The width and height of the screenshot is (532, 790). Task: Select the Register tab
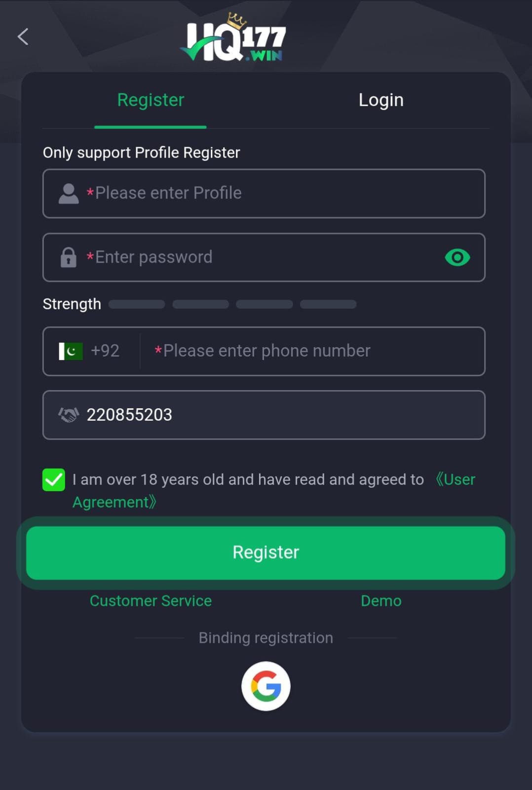[x=150, y=100]
